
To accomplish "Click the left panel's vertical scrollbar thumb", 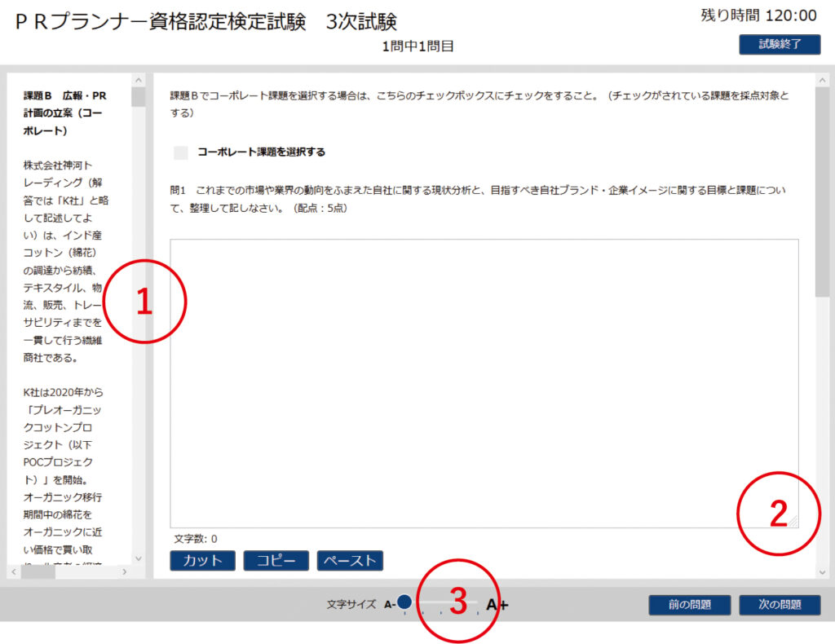I will [x=138, y=98].
